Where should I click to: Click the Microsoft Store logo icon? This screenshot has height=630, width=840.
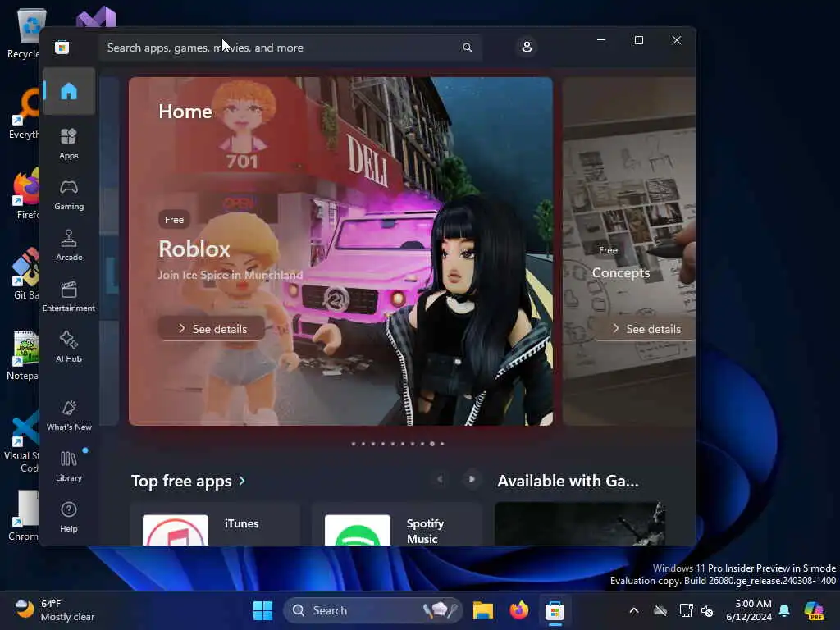tap(62, 48)
